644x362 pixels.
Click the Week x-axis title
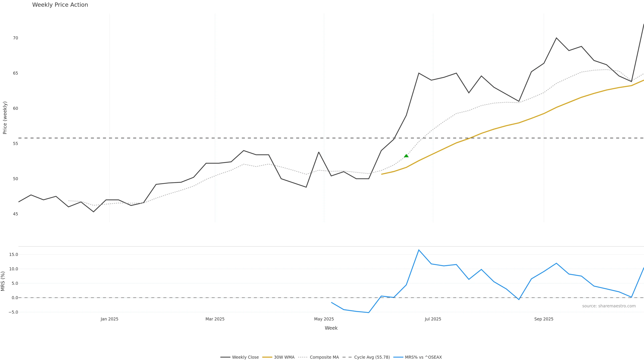point(331,328)
